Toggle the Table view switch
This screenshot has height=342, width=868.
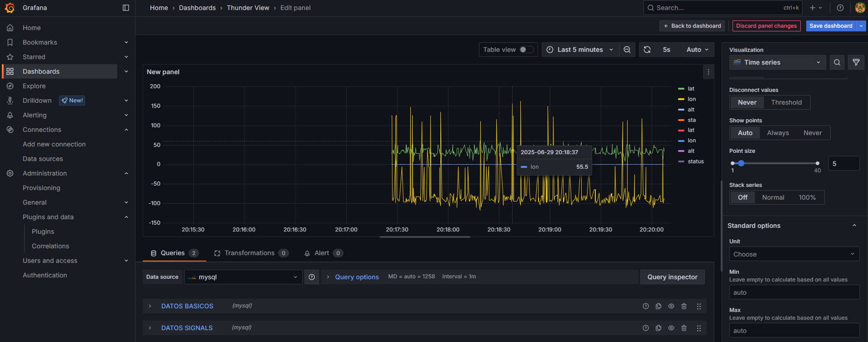526,50
